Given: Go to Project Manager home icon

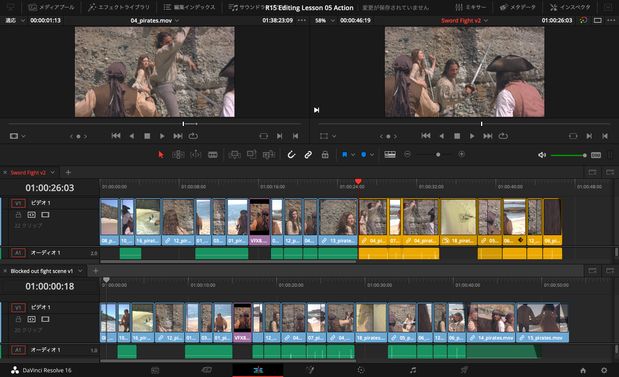Looking at the screenshot, I should click(x=583, y=370).
